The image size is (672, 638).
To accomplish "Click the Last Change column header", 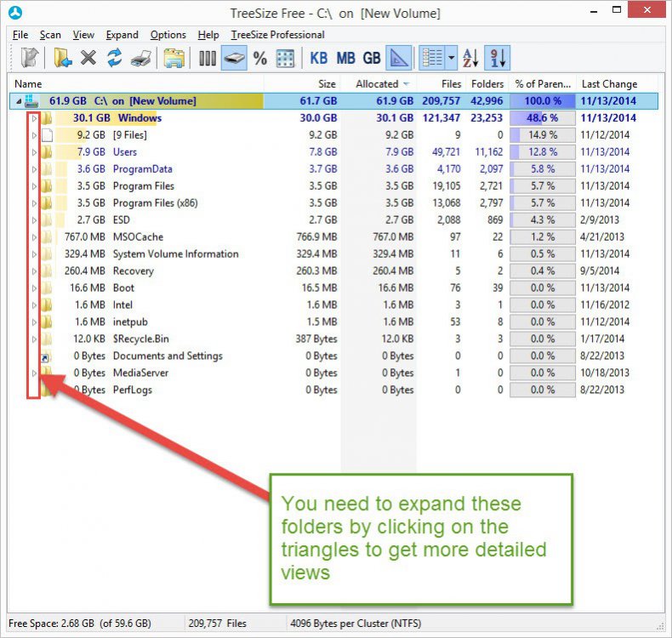I will 618,84.
